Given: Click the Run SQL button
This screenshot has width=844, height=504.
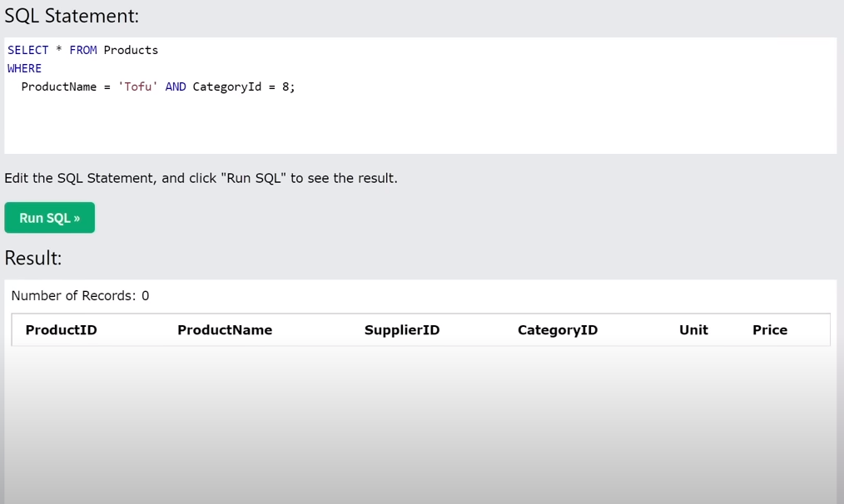Looking at the screenshot, I should tap(49, 217).
